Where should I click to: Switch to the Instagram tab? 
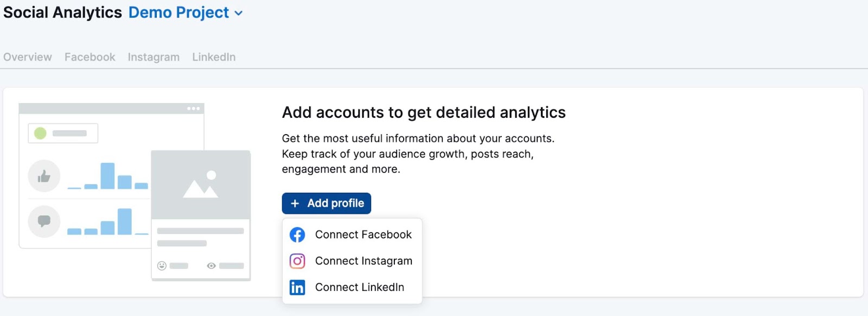point(154,57)
